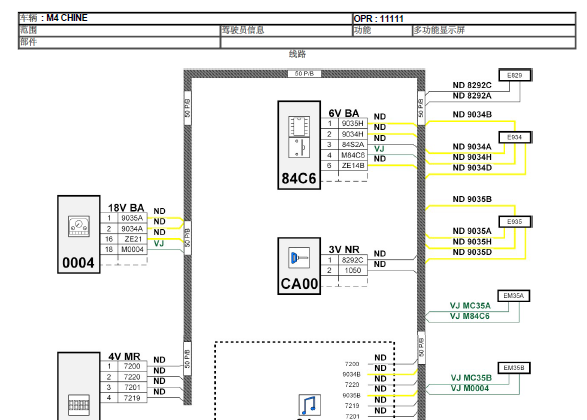Click pin cell 7220 in 4V MR connector
This screenshot has width=587, height=420.
tap(133, 377)
